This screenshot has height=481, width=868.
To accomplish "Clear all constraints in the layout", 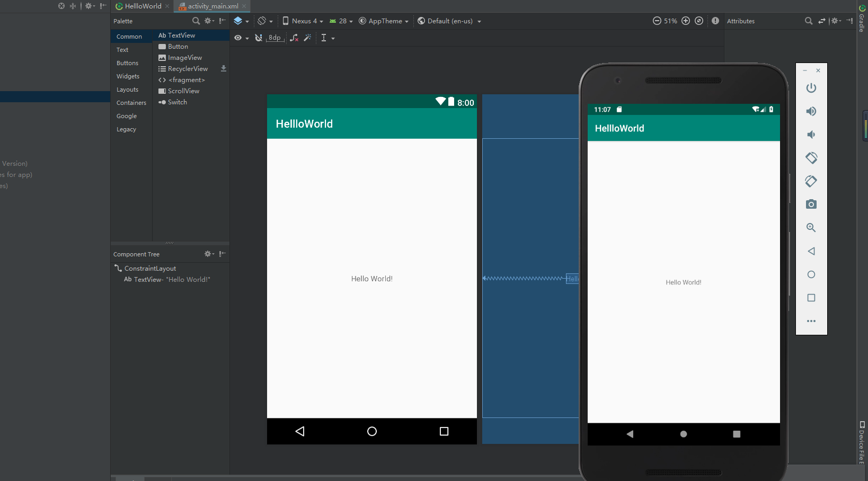I will coord(295,38).
